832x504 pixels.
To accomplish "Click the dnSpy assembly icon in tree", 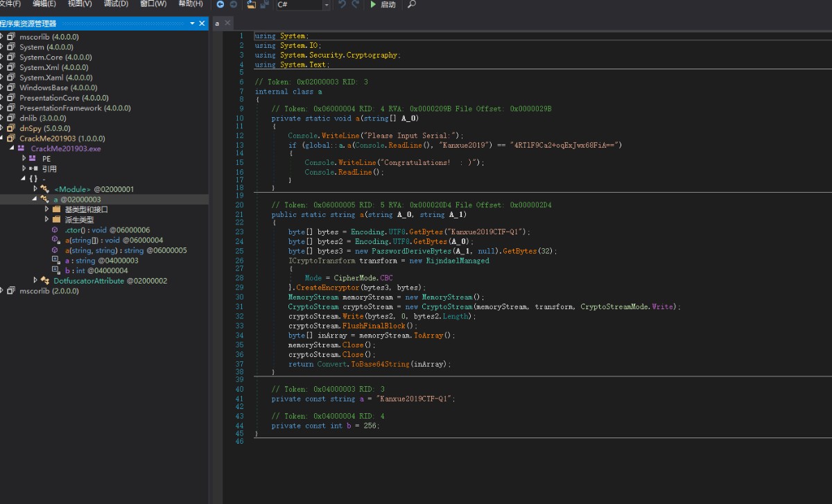I will [10, 128].
